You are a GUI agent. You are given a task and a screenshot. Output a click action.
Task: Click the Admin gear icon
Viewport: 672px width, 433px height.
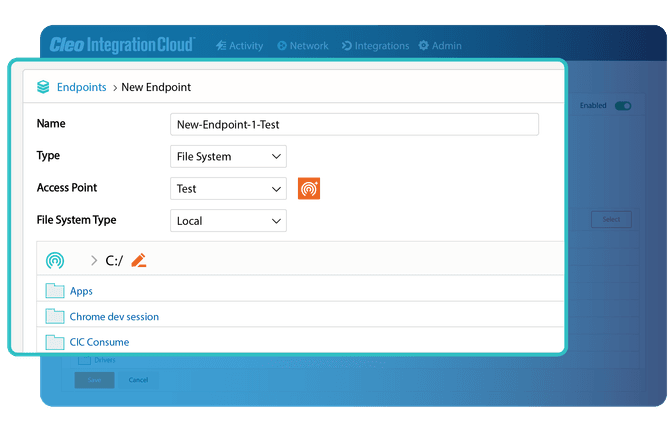pos(424,46)
